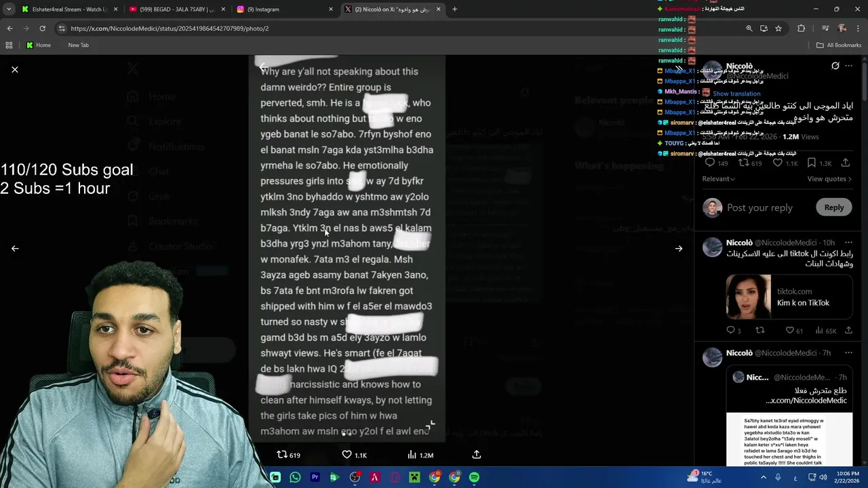Viewport: 868px width, 488px height.
Task: Open more options on the 7h reply
Action: (x=848, y=353)
